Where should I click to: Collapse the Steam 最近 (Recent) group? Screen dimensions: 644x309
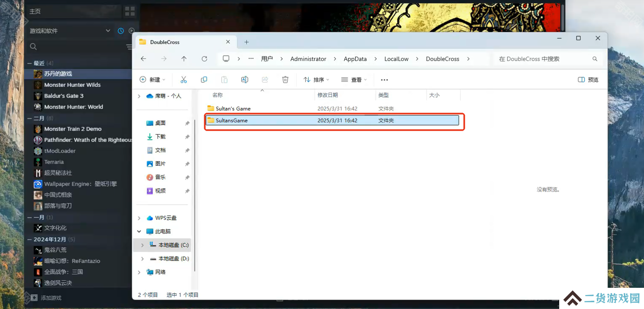tap(30, 63)
